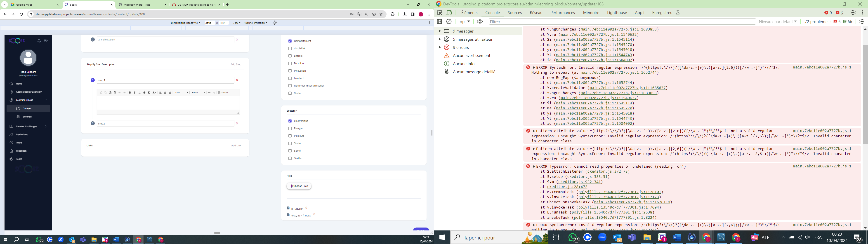
Task: Select the element inspector tool in DevTools
Action: coord(439,13)
